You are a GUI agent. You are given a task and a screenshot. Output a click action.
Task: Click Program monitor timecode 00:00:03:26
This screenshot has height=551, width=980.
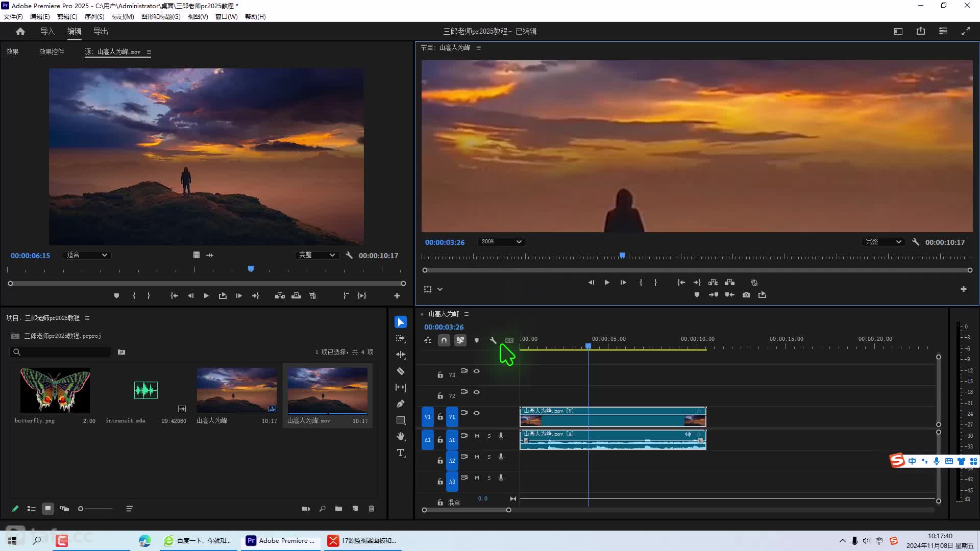(445, 242)
